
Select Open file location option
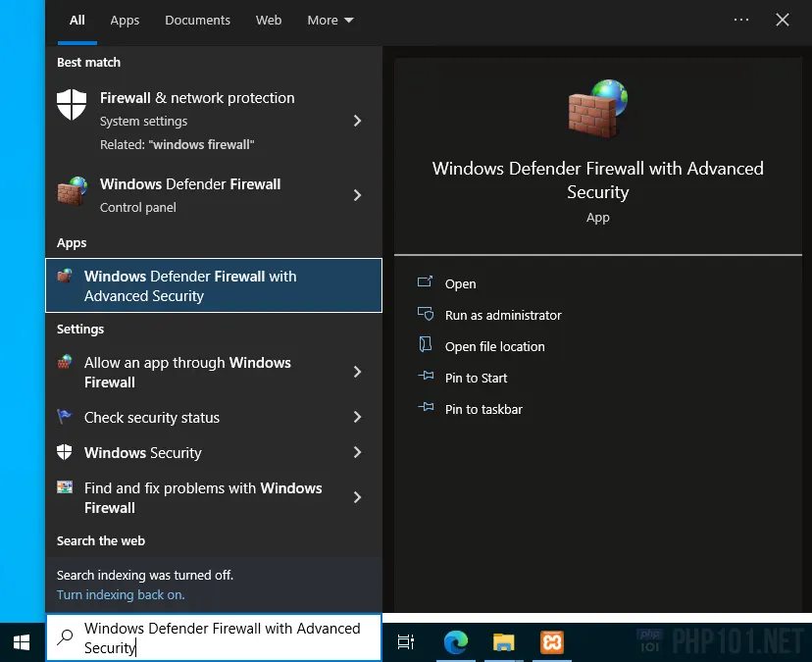click(494, 346)
